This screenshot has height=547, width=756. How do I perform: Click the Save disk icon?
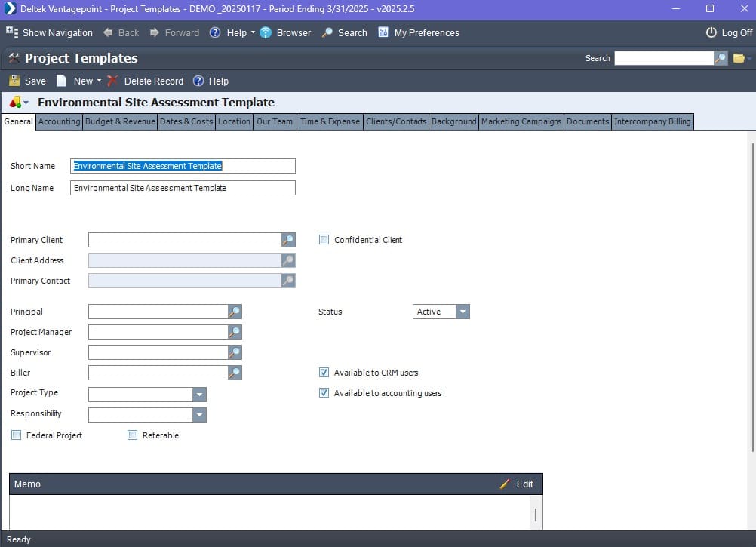coord(14,81)
